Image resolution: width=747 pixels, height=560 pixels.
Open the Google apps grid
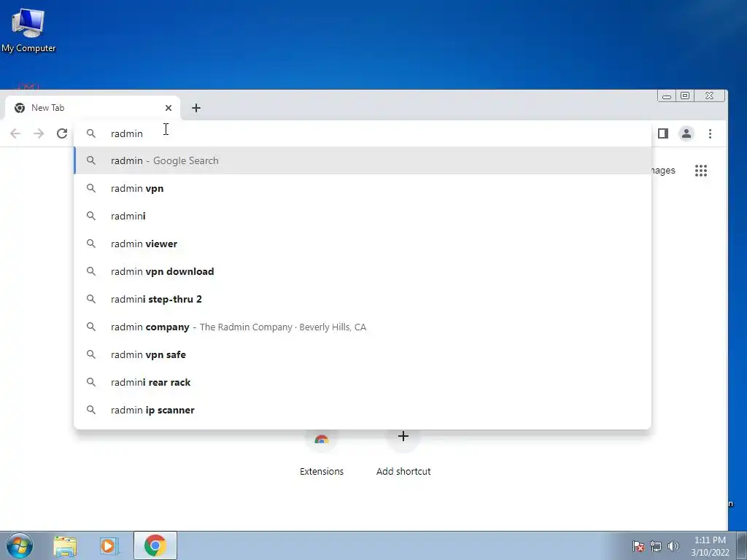701,171
